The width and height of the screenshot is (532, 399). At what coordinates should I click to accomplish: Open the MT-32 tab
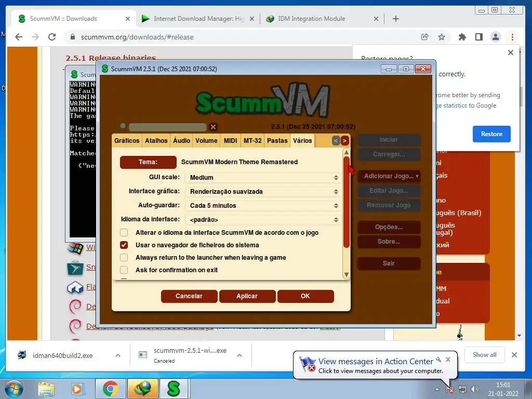point(252,141)
